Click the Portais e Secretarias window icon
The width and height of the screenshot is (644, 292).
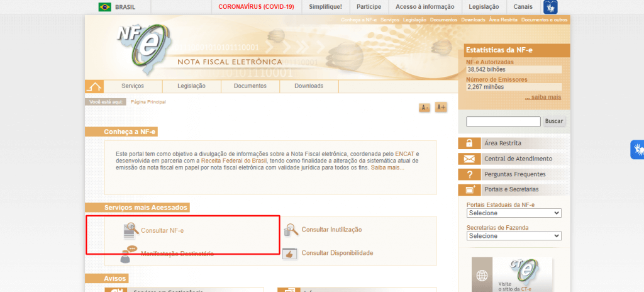(469, 189)
